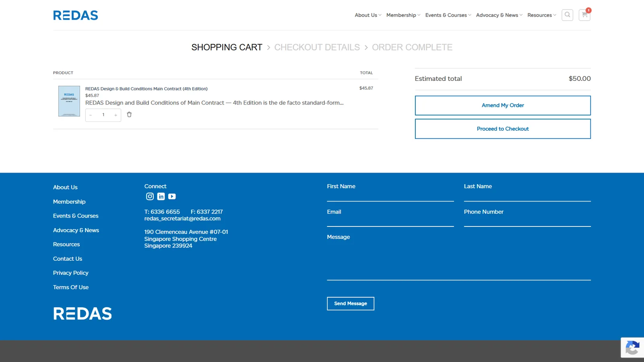Open Terms Of Use link
This screenshot has width=644, height=362.
[x=71, y=288]
